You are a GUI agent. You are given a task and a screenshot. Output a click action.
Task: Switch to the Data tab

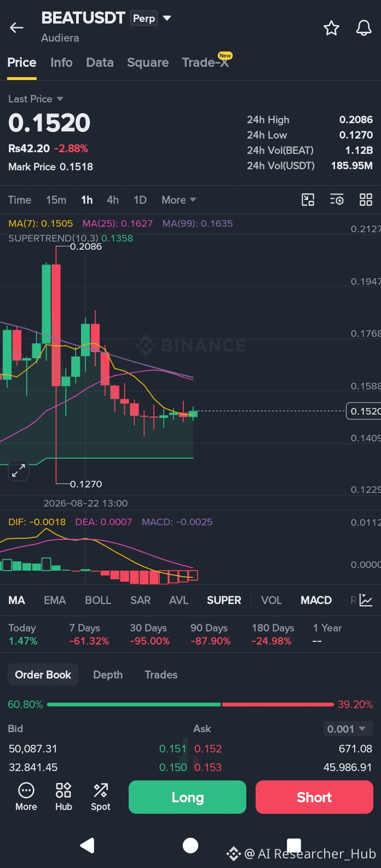(100, 62)
